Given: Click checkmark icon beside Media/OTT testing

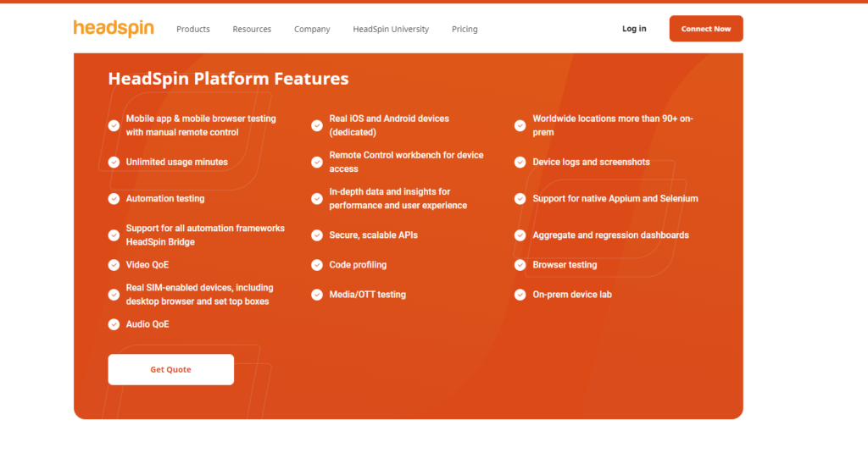Looking at the screenshot, I should tap(317, 295).
